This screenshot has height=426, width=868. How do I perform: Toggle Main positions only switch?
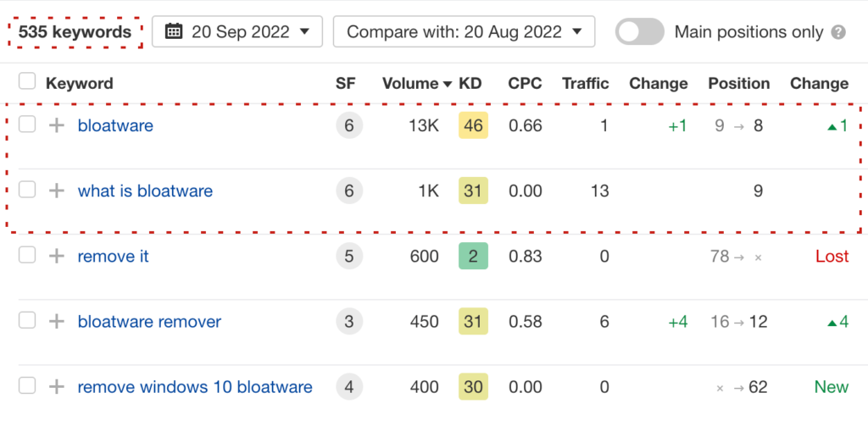tap(639, 32)
